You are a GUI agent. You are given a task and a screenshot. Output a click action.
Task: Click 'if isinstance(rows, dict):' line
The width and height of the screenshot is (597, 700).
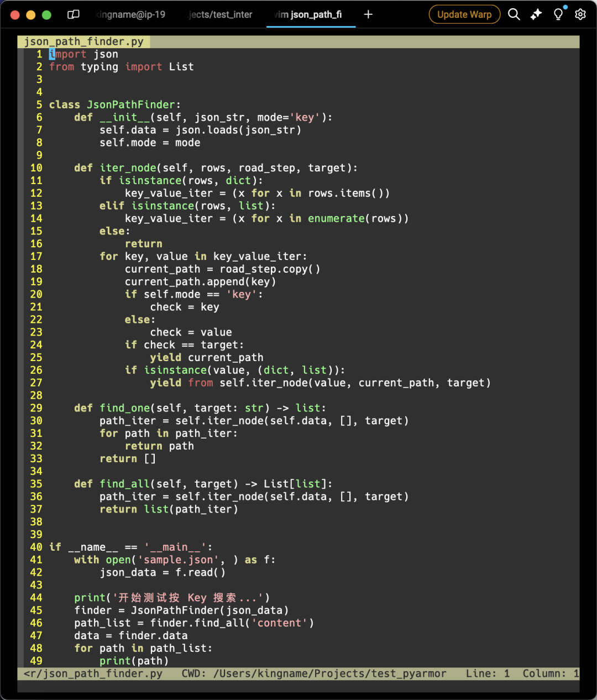[x=181, y=181]
